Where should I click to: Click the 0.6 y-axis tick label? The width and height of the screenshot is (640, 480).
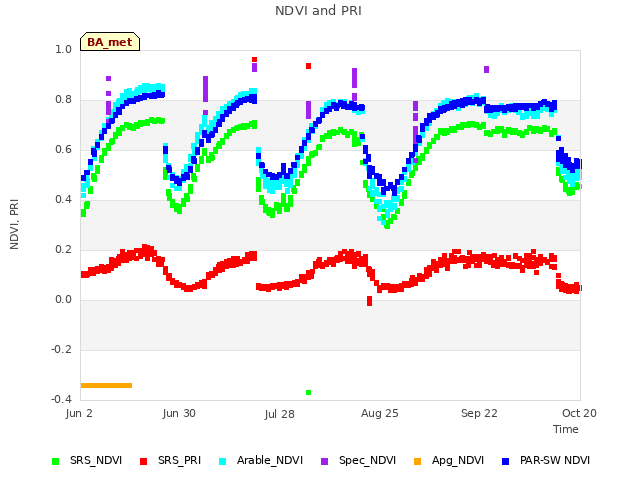coord(63,150)
